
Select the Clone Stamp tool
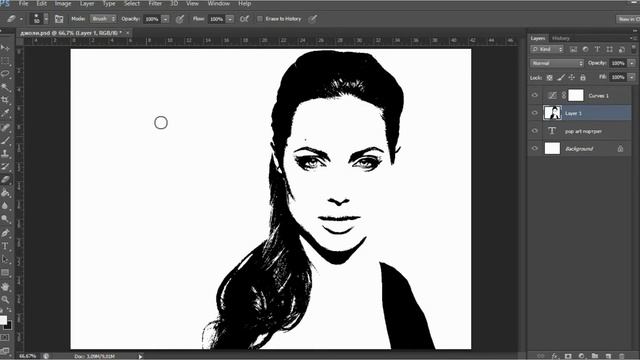[x=5, y=153]
